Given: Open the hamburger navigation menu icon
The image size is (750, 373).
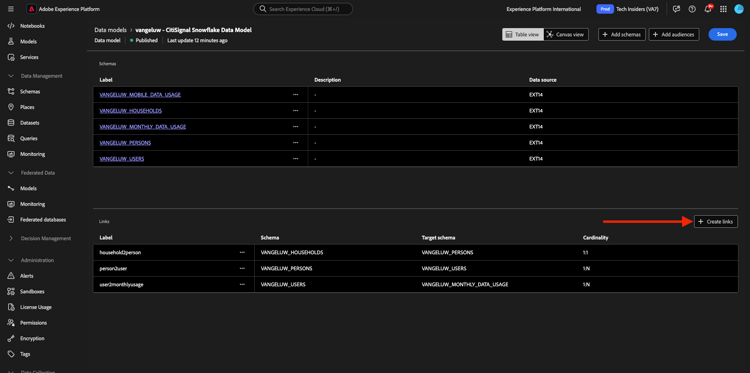Looking at the screenshot, I should pos(11,9).
